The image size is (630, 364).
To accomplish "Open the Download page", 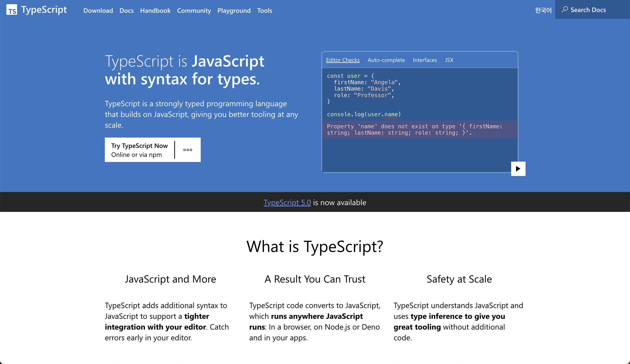I will click(98, 11).
